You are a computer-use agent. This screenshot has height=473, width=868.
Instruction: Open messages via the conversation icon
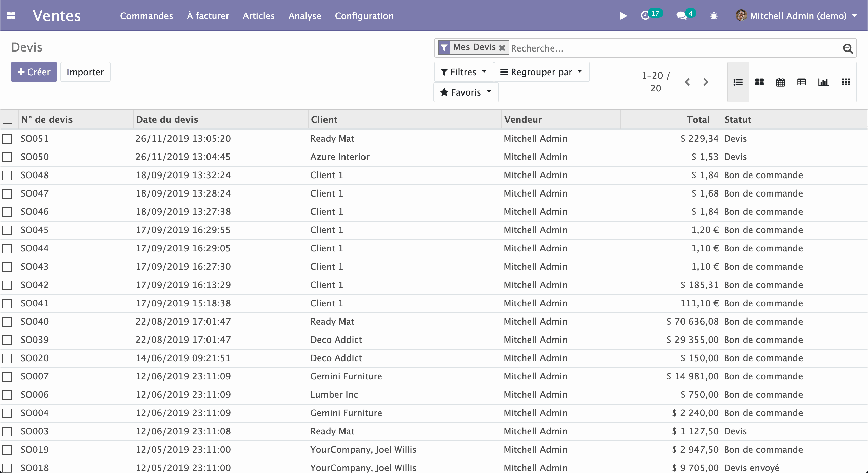click(682, 16)
